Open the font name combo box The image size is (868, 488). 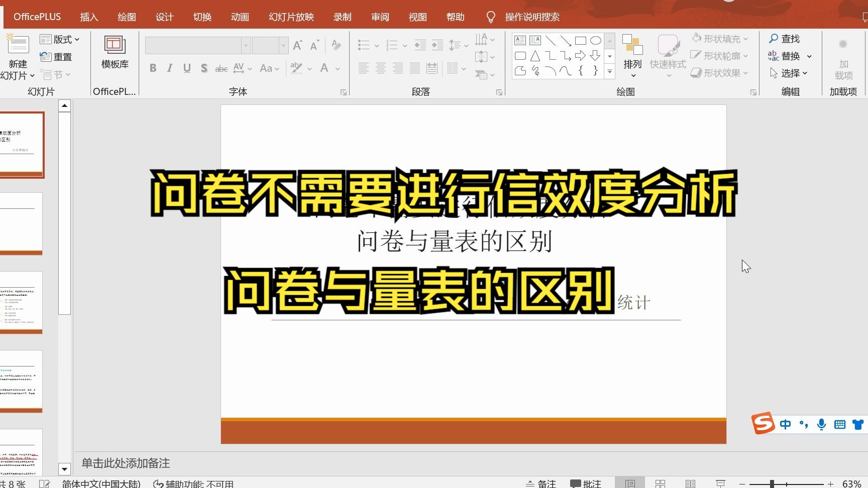pyautogui.click(x=197, y=46)
